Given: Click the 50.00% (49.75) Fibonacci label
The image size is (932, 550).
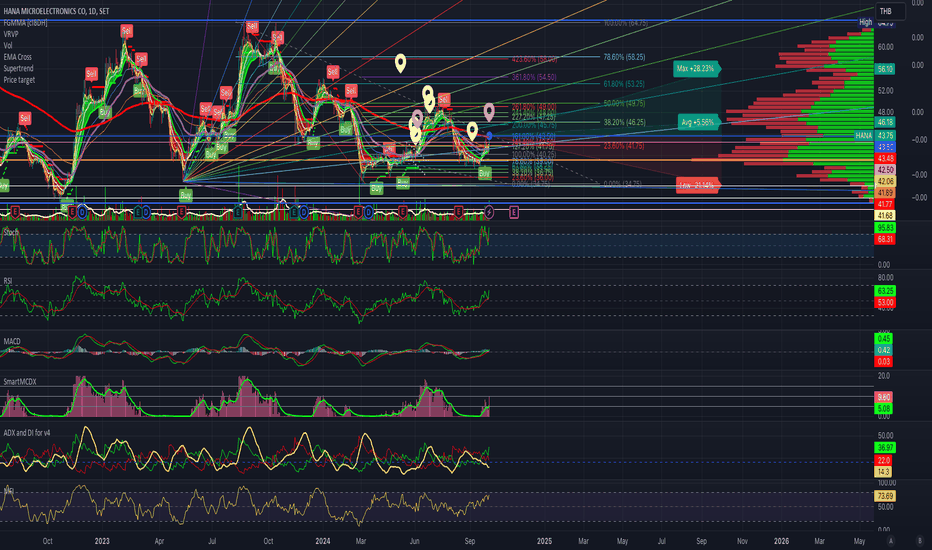Looking at the screenshot, I should [624, 103].
